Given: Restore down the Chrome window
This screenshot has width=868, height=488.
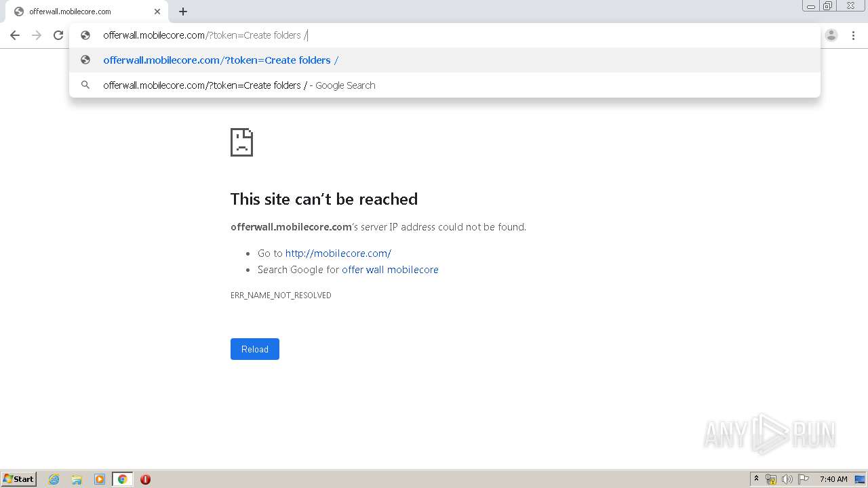Looking at the screenshot, I should 828,6.
